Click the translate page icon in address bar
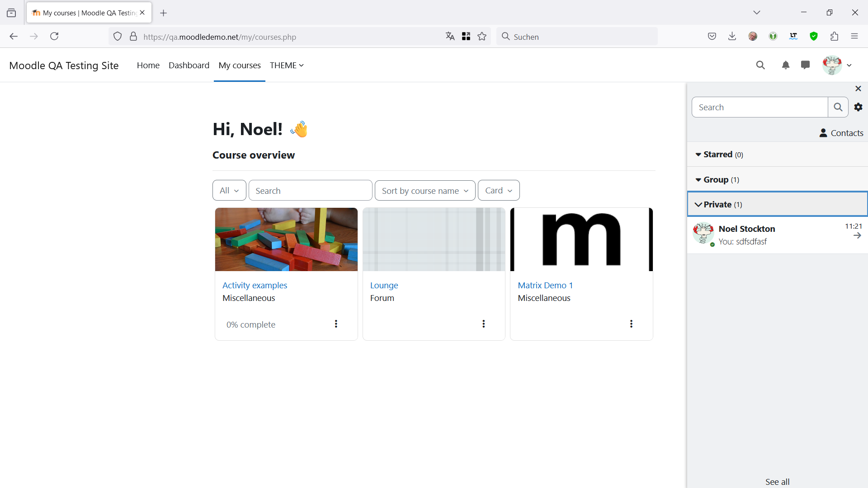 tap(450, 37)
